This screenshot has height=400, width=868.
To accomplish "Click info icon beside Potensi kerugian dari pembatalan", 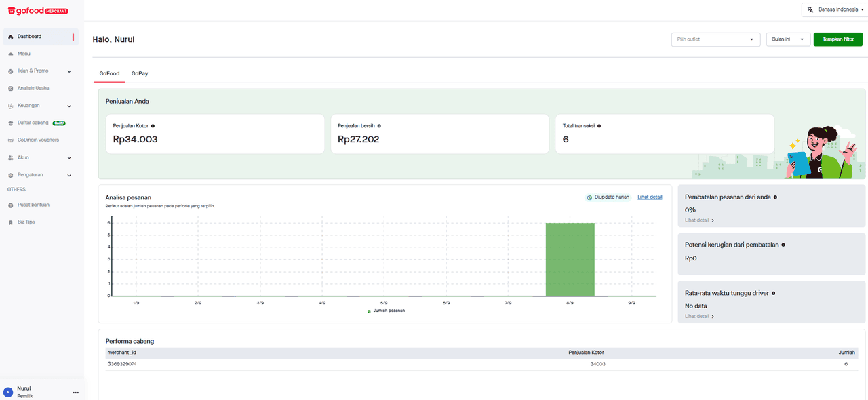I will click(x=783, y=245).
